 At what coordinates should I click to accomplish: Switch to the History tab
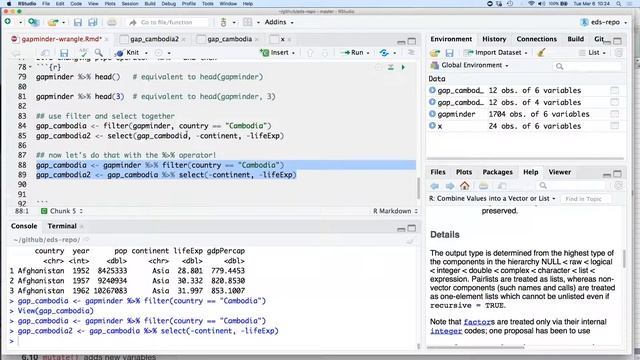(x=494, y=39)
